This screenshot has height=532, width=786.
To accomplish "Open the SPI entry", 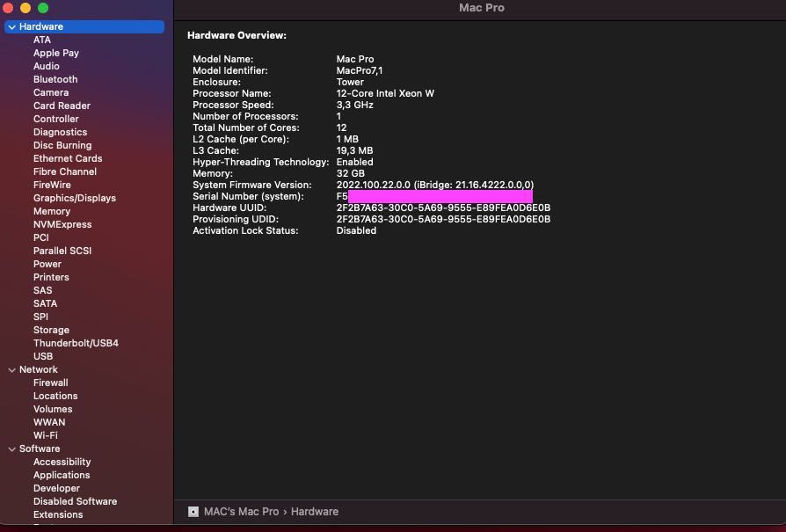I will coord(40,317).
